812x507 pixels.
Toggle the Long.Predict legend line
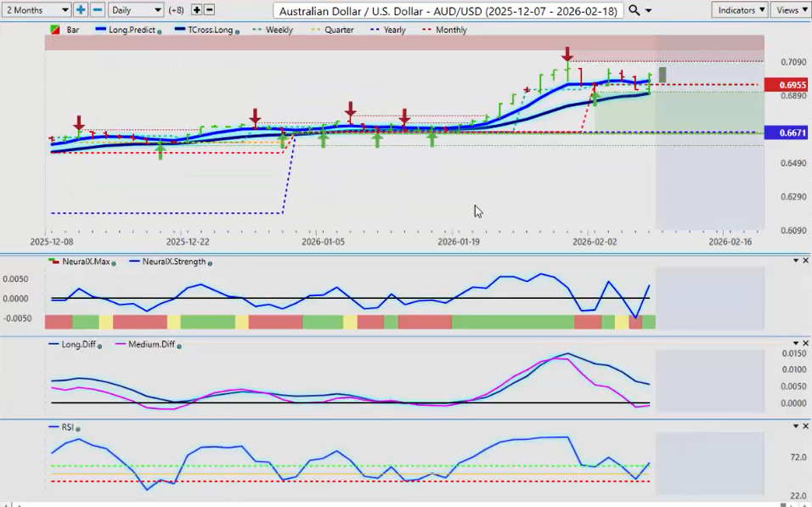[127, 30]
